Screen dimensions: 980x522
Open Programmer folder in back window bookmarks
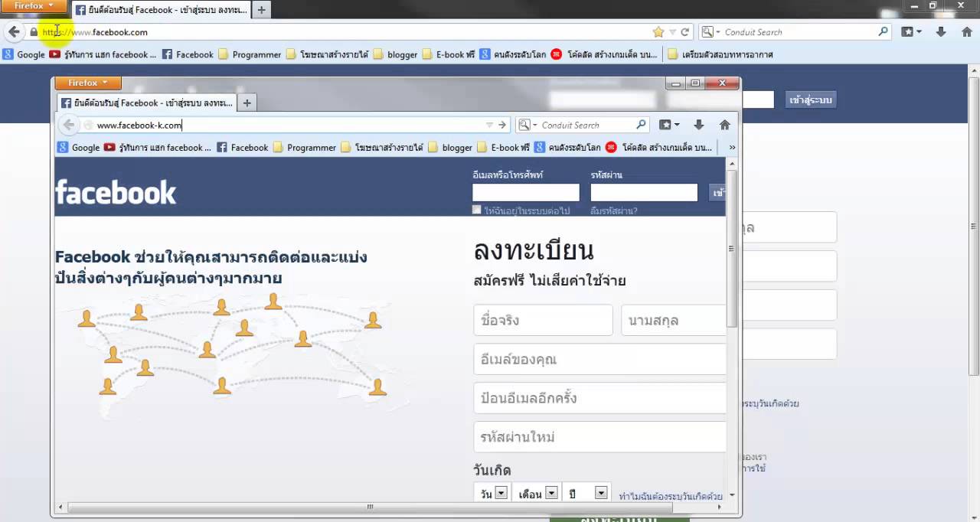click(x=250, y=54)
